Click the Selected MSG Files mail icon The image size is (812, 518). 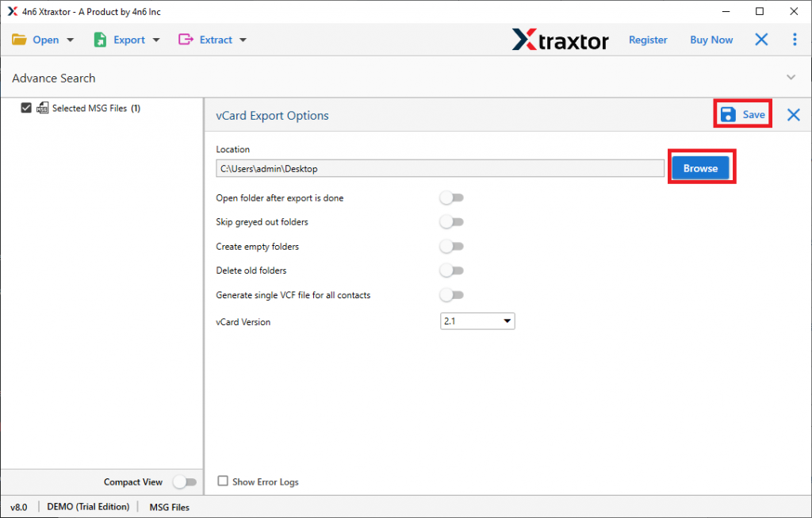[43, 109]
